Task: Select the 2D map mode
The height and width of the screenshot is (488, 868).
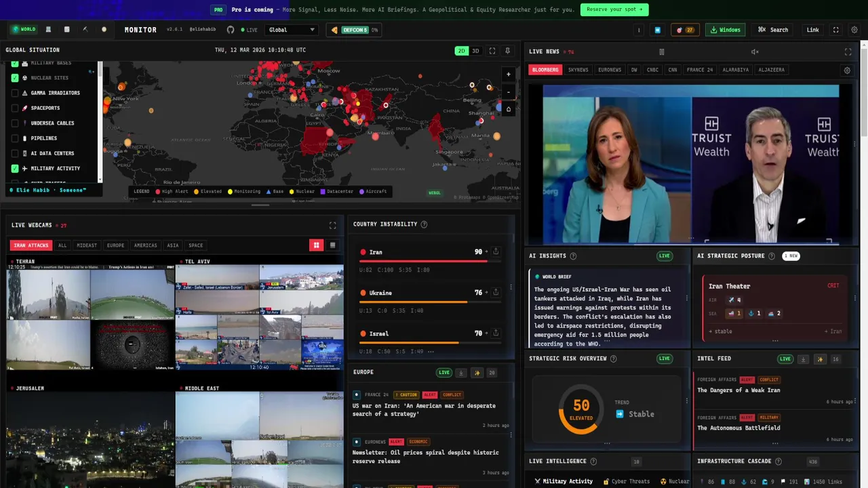Action: pyautogui.click(x=462, y=51)
